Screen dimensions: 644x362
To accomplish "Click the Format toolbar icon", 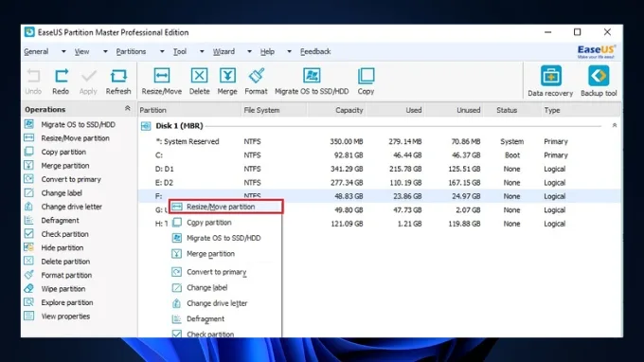I will pos(257,76).
